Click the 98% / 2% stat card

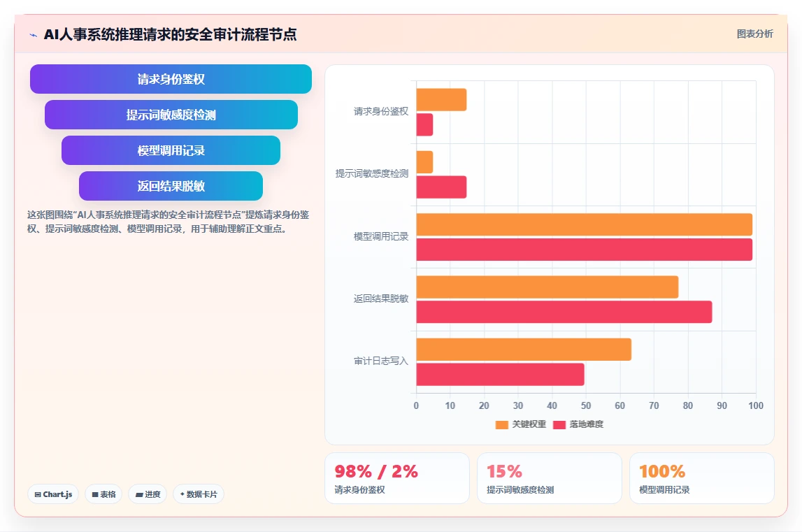point(397,478)
